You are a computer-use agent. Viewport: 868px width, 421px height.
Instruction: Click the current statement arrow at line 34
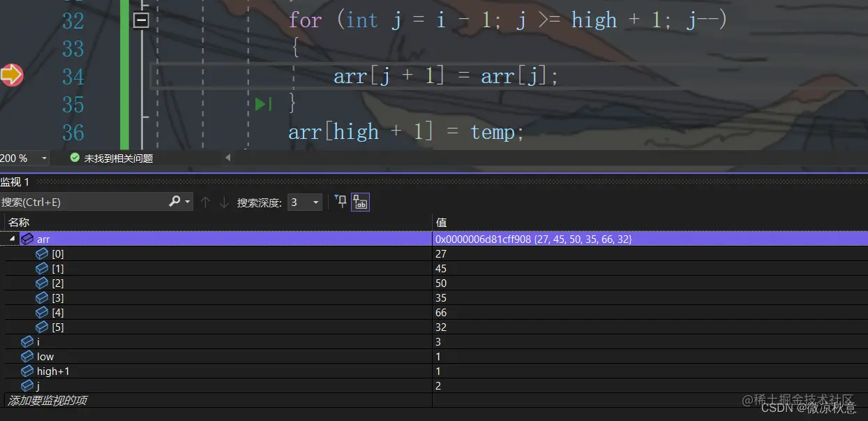pyautogui.click(x=11, y=75)
